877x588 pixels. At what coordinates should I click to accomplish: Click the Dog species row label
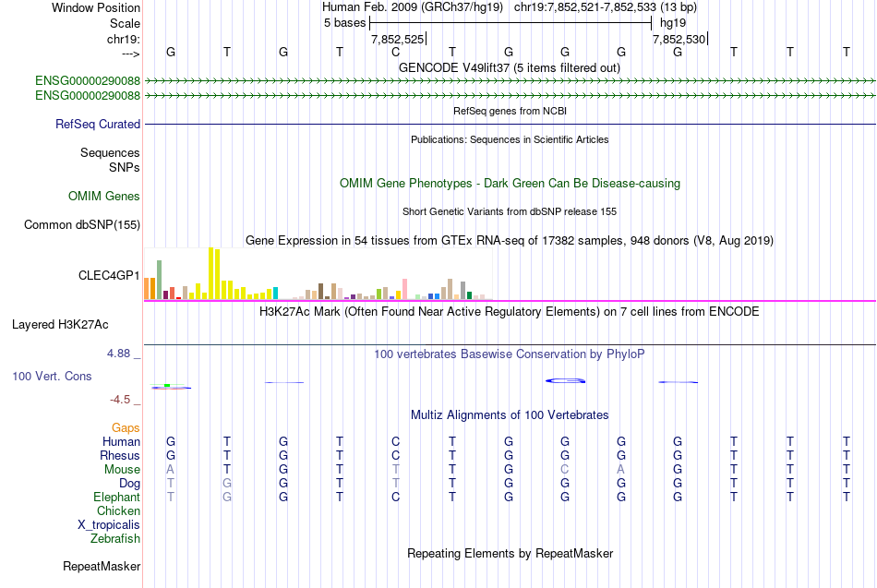[130, 484]
